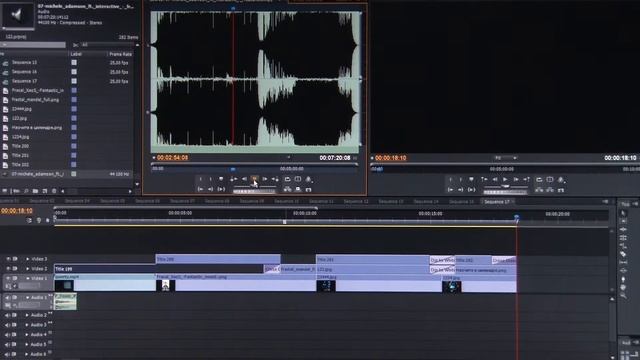Open Program monitor zoom level dropdown

click(505, 158)
